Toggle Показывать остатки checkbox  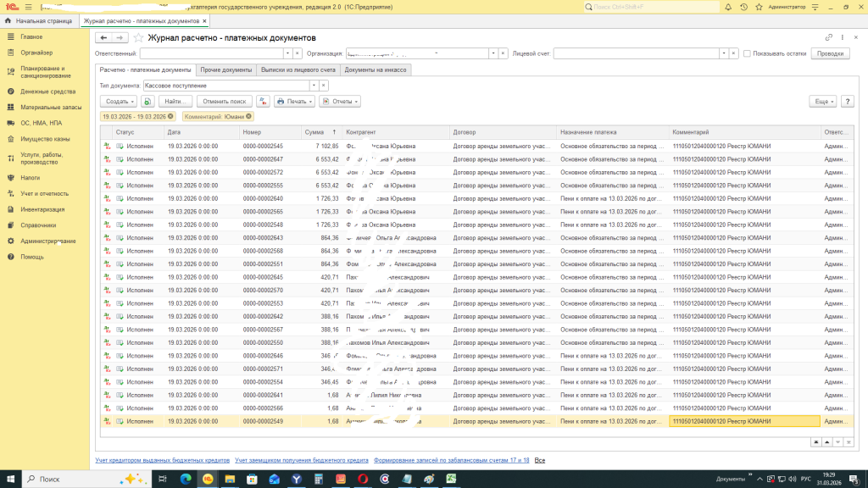[747, 53]
